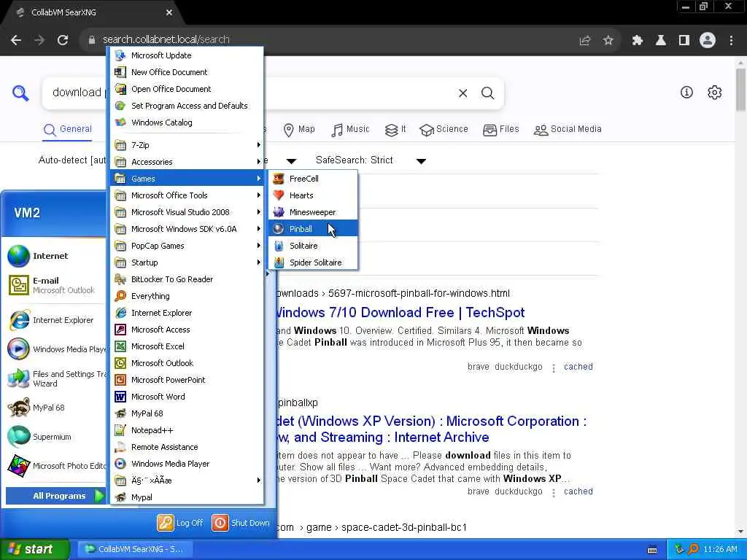Switch to the Files search tab
747x560 pixels.
pos(500,130)
